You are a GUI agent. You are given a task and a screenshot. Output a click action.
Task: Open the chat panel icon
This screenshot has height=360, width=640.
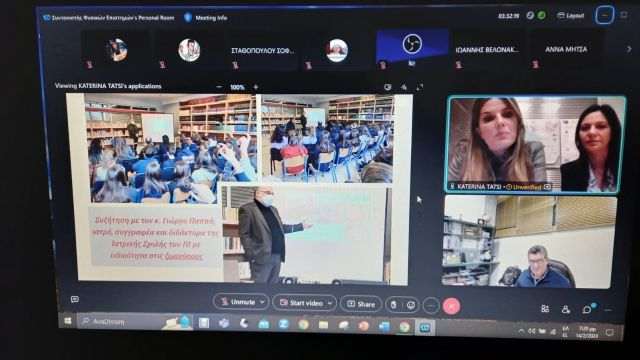[x=587, y=309]
